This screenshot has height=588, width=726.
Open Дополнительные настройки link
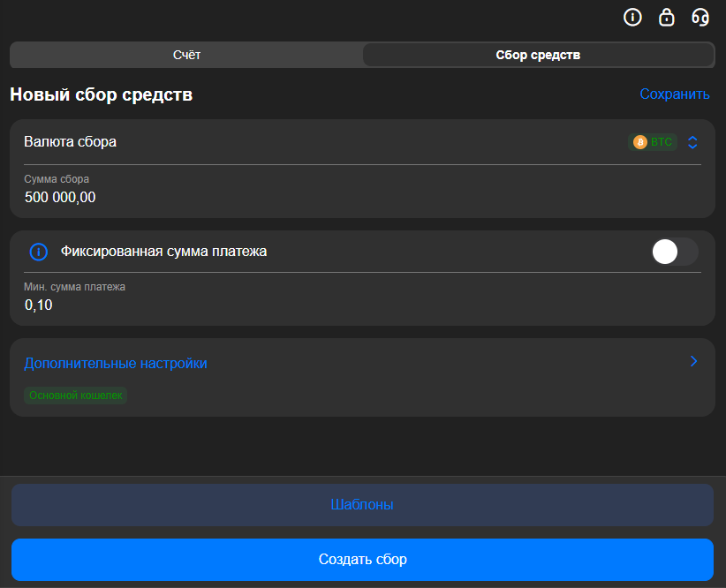coord(116,364)
